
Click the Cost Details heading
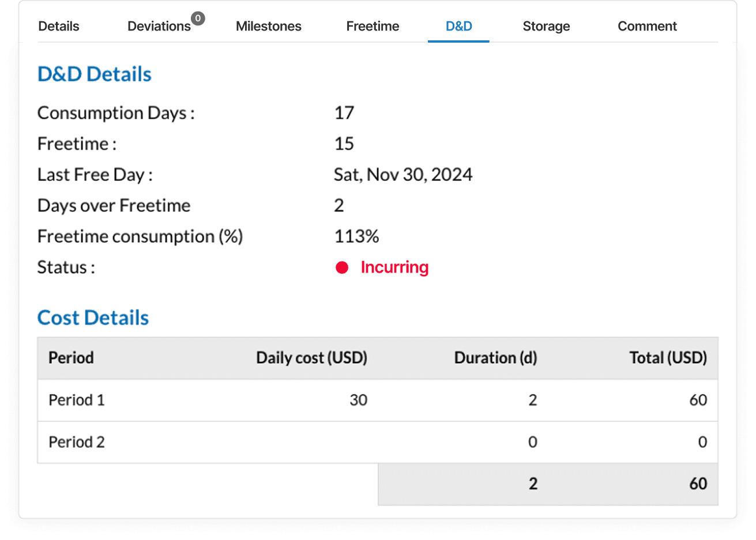coord(93,318)
